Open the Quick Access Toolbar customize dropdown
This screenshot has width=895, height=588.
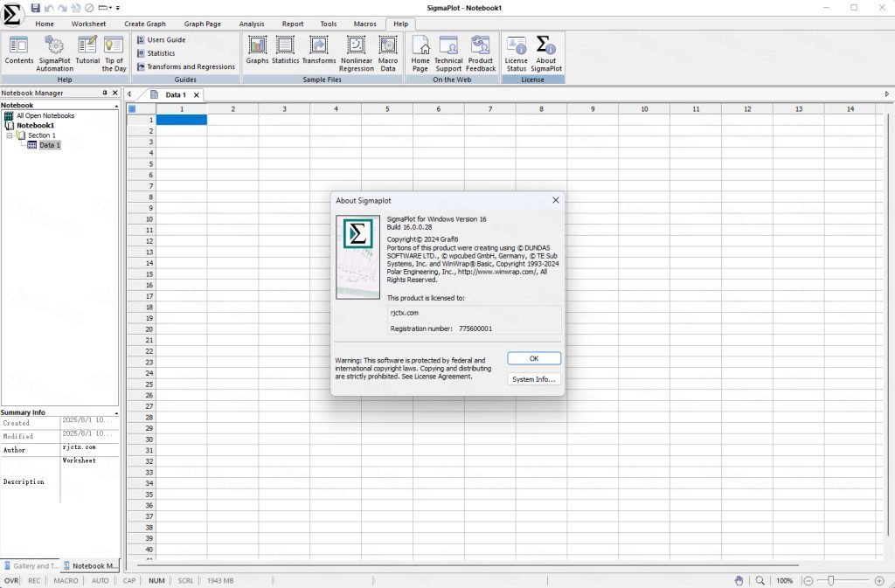tap(118, 8)
